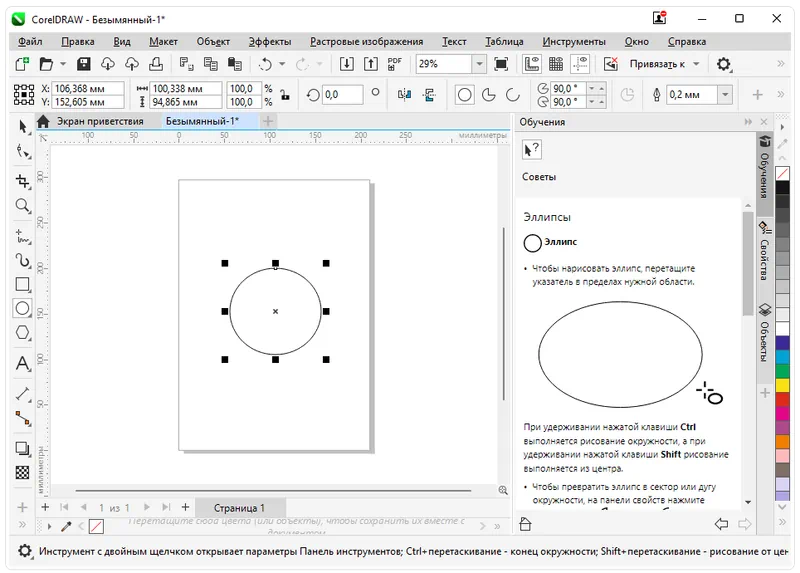800x573 pixels.
Task: Select the Ellipse tool in the toolbox
Action: coord(22,309)
